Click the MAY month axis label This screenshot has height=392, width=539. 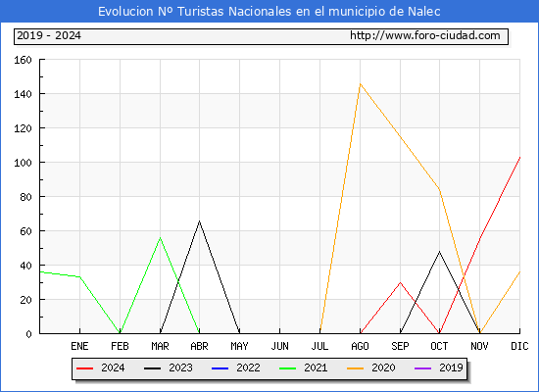pos(239,346)
